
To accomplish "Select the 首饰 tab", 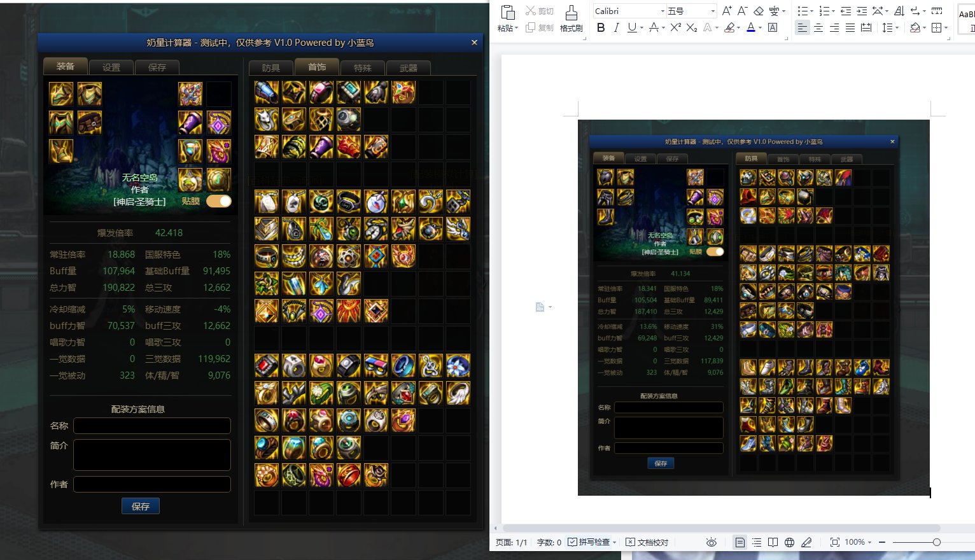I will pos(317,67).
